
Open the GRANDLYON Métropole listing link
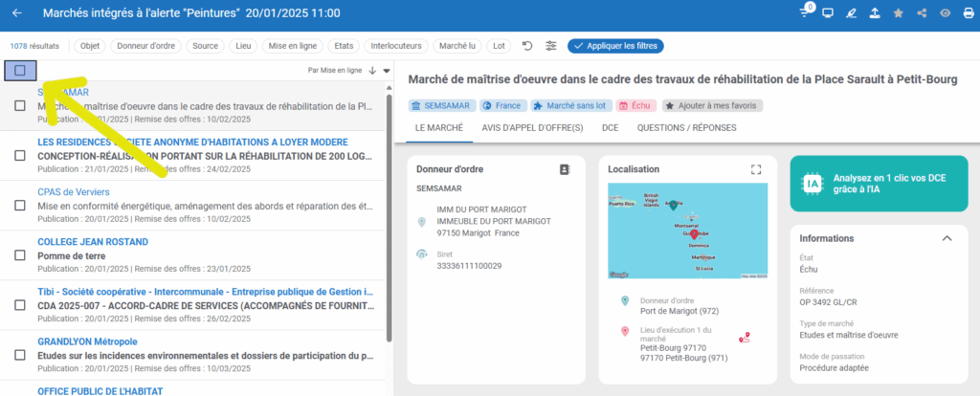[x=88, y=341]
